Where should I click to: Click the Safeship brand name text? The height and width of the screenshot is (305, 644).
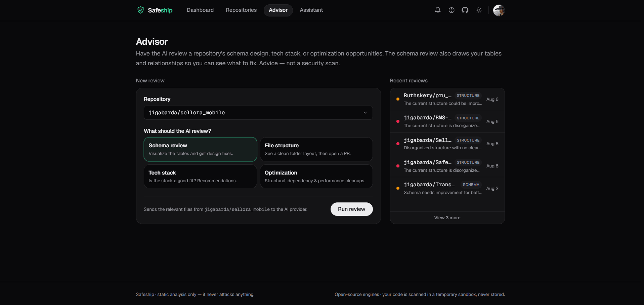click(x=160, y=10)
